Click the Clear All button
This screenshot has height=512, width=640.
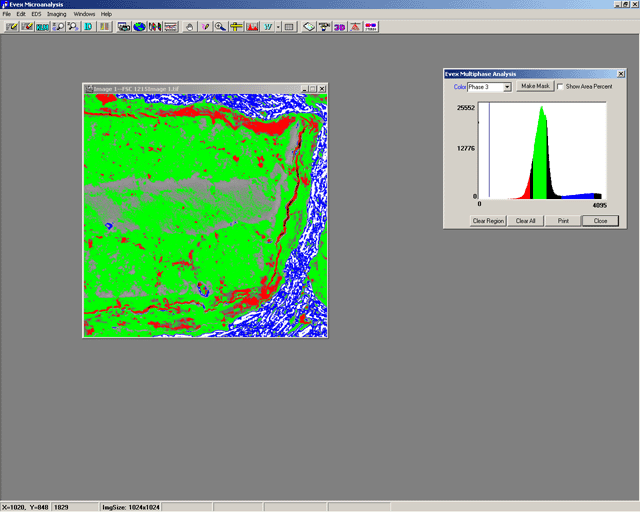pos(525,220)
